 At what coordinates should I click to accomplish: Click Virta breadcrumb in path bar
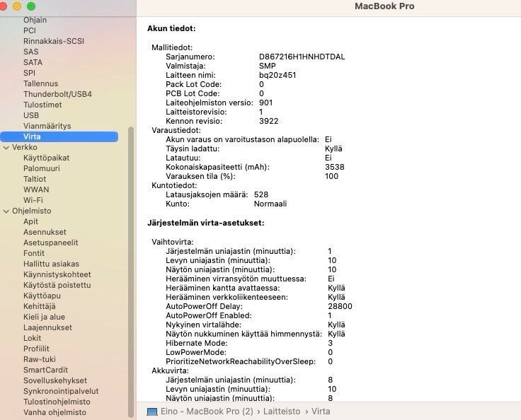pos(321,412)
